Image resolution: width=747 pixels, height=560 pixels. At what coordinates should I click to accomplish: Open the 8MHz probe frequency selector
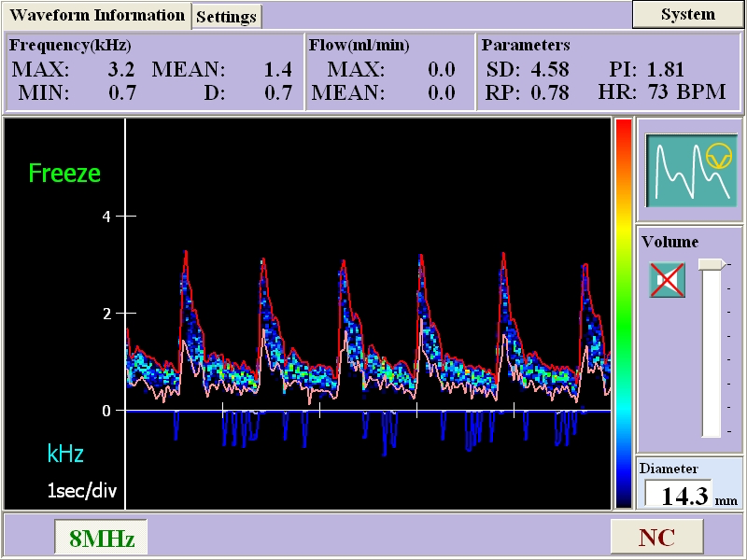[x=101, y=537]
